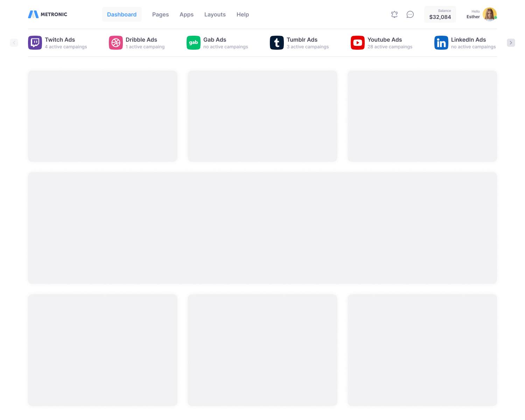This screenshot has height=420, width=525.
Task: Open the Youtube Ads title link
Action: coord(385,40)
